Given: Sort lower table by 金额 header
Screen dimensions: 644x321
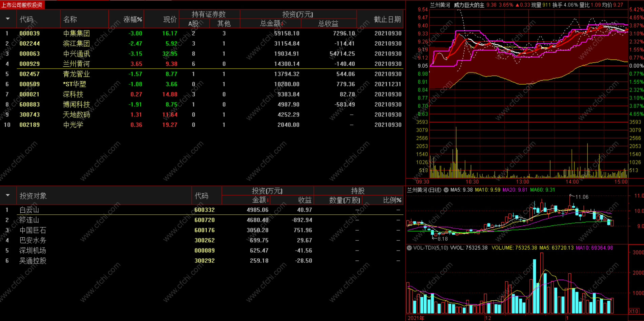Looking at the screenshot, I should [x=260, y=200].
